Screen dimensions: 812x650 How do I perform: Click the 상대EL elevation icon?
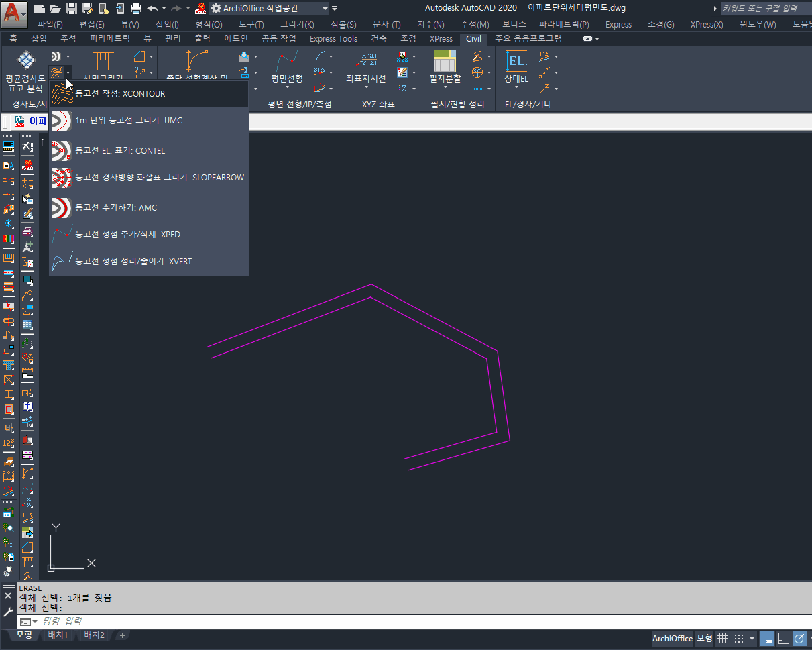516,61
